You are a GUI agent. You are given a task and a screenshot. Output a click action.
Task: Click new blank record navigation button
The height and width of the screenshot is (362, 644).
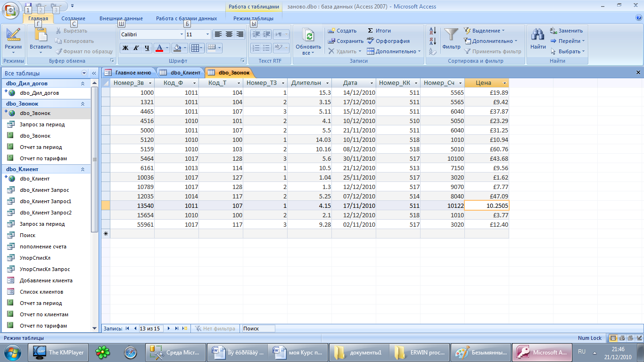pos(185,329)
